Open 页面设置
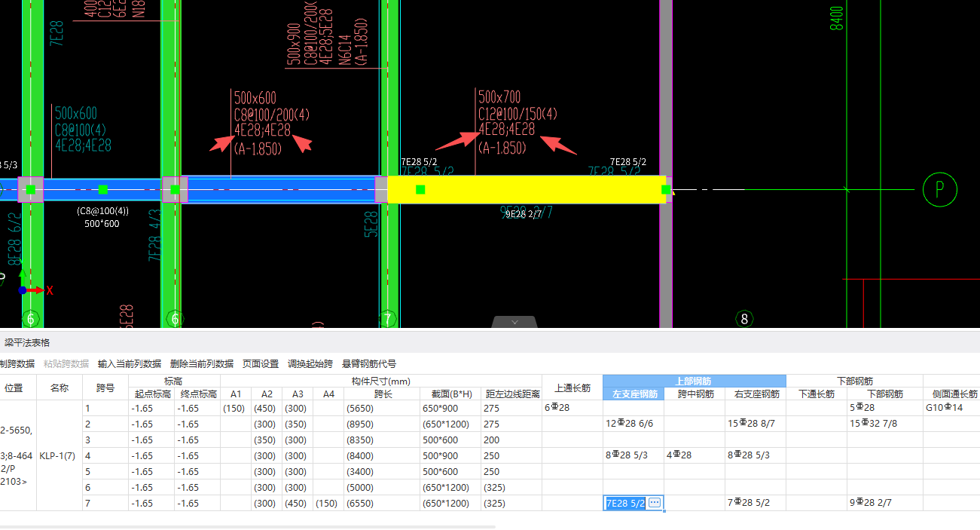This screenshot has width=980, height=530. pos(261,363)
